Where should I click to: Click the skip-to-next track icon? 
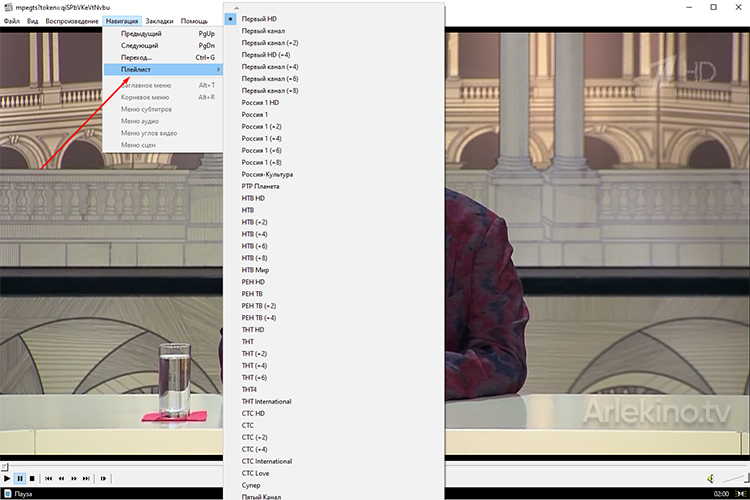(86, 478)
